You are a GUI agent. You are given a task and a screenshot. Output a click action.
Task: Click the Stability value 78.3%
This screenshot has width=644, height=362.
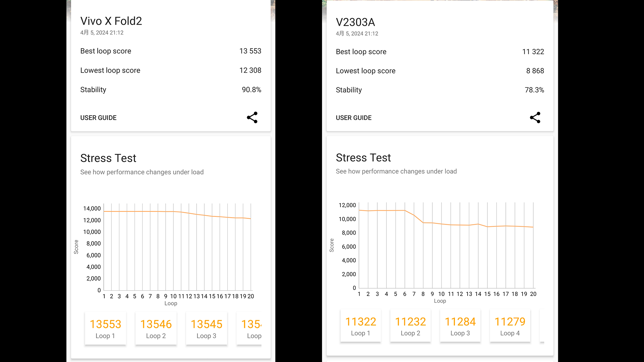click(x=534, y=90)
